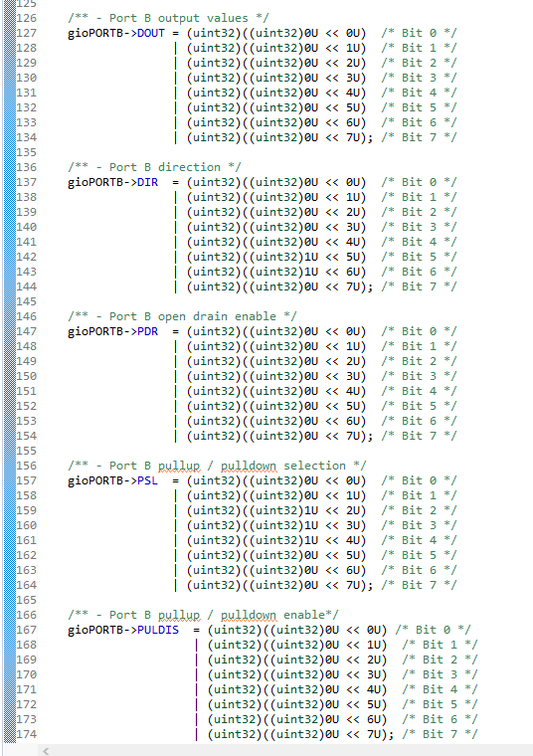This screenshot has width=533, height=756.
Task: Click the 'Port B output values' comment
Action: click(168, 18)
